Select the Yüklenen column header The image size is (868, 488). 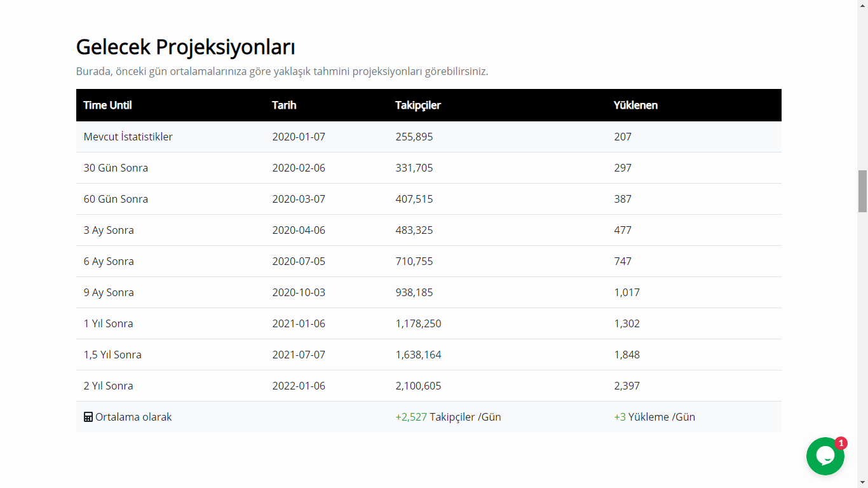coord(635,105)
